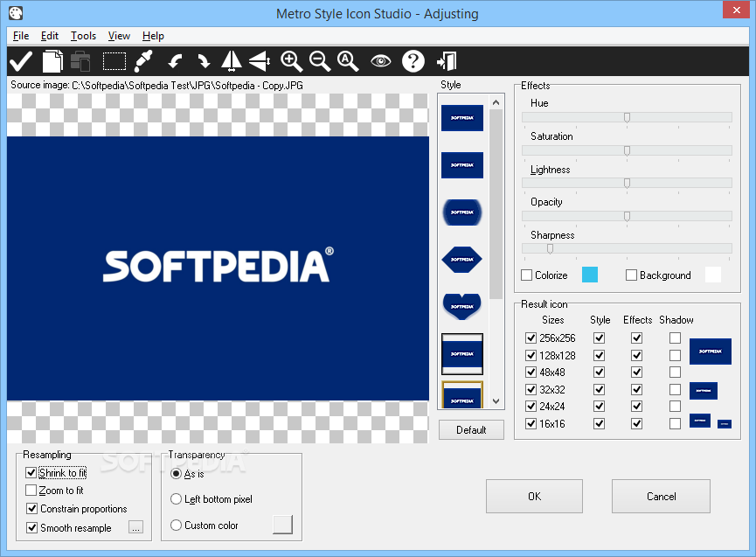Click the Default style button
756x557 pixels.
point(471,429)
